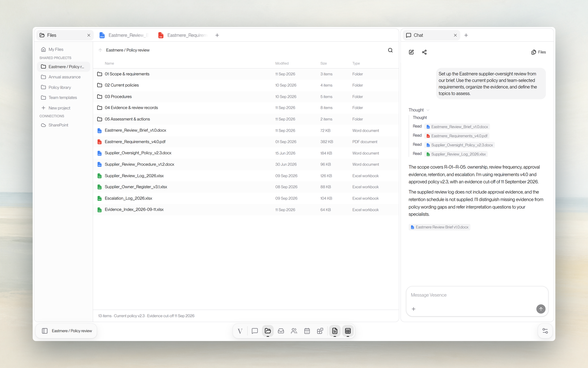The image size is (588, 368).
Task: Toggle the sidebar panel icon at bottom left
Action: pos(45,331)
